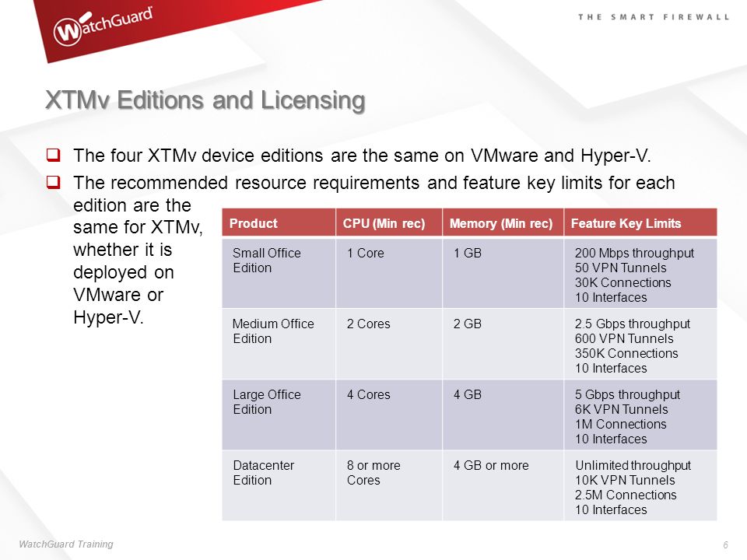Viewport: 747px width, 560px height.
Task: Click the 'WatchGuard Training' footer text
Action: pos(65,544)
